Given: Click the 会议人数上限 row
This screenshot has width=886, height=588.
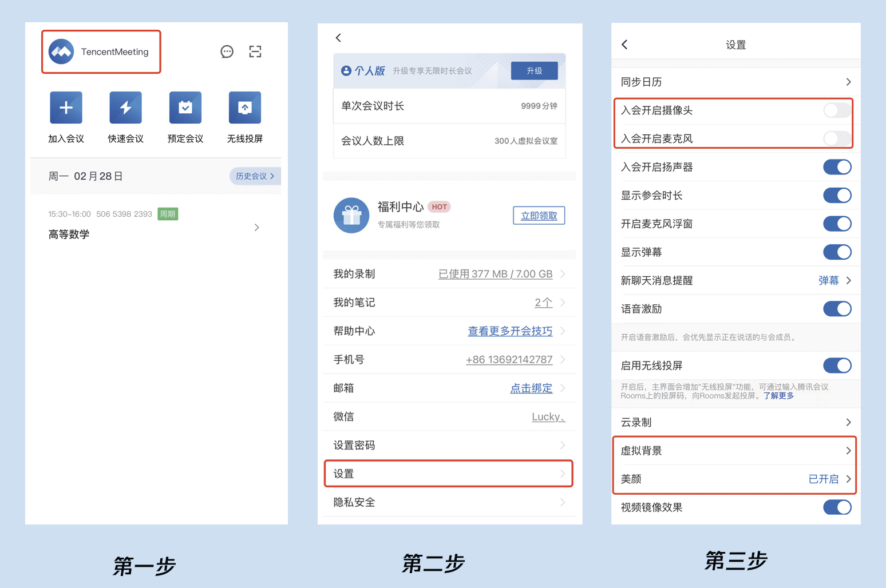Looking at the screenshot, I should [449, 141].
